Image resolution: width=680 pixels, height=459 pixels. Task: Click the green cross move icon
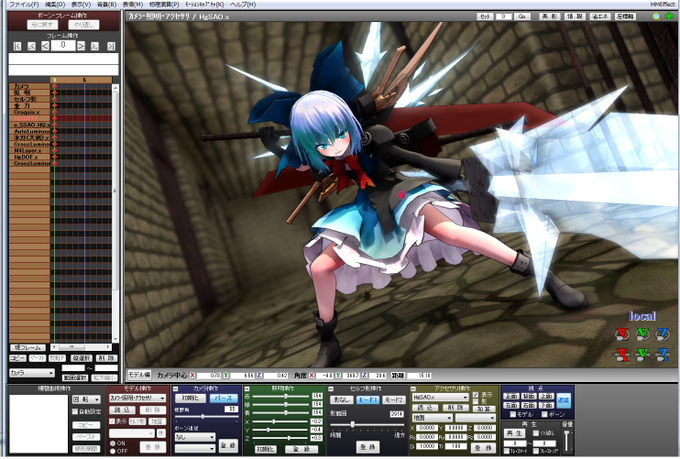click(x=669, y=16)
